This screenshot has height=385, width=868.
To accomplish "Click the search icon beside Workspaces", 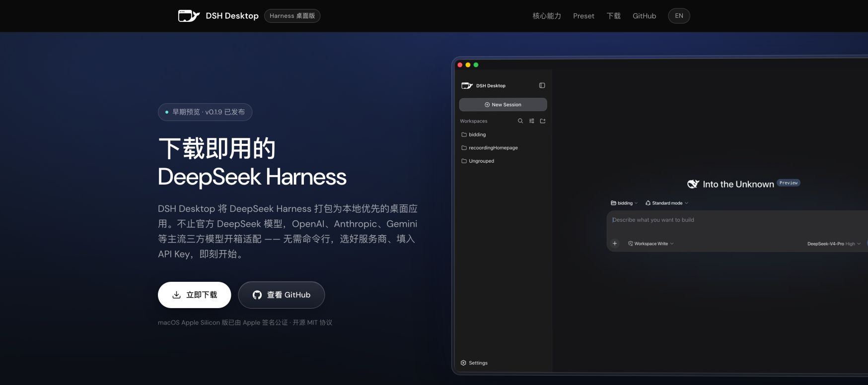I will pyautogui.click(x=520, y=121).
